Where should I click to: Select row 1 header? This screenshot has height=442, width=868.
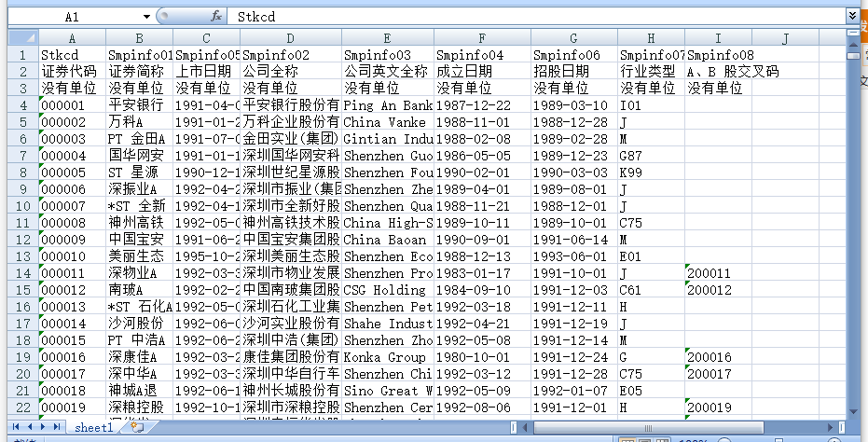point(22,55)
